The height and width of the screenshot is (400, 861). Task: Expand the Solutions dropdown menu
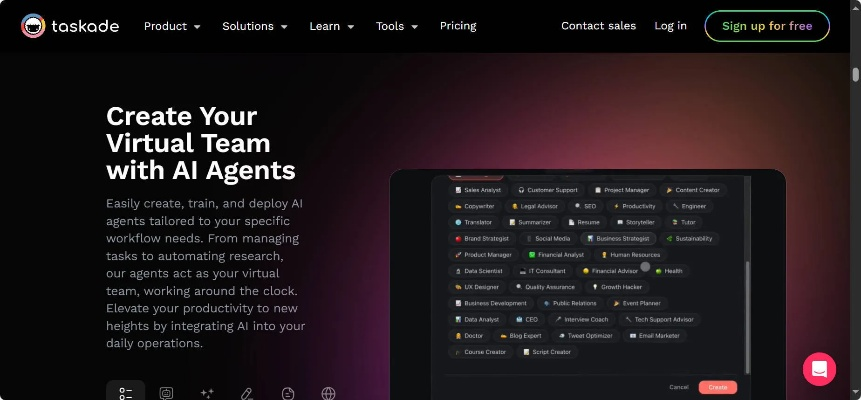(254, 26)
